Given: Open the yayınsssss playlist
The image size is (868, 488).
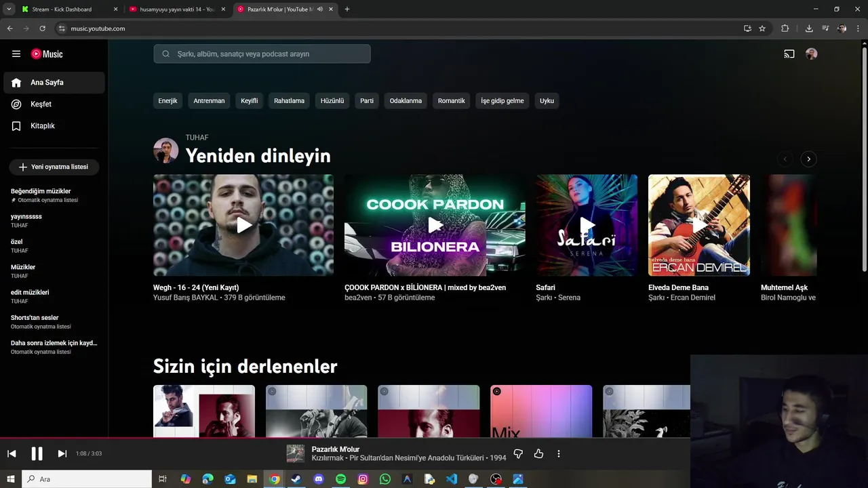Looking at the screenshot, I should click(x=54, y=220).
